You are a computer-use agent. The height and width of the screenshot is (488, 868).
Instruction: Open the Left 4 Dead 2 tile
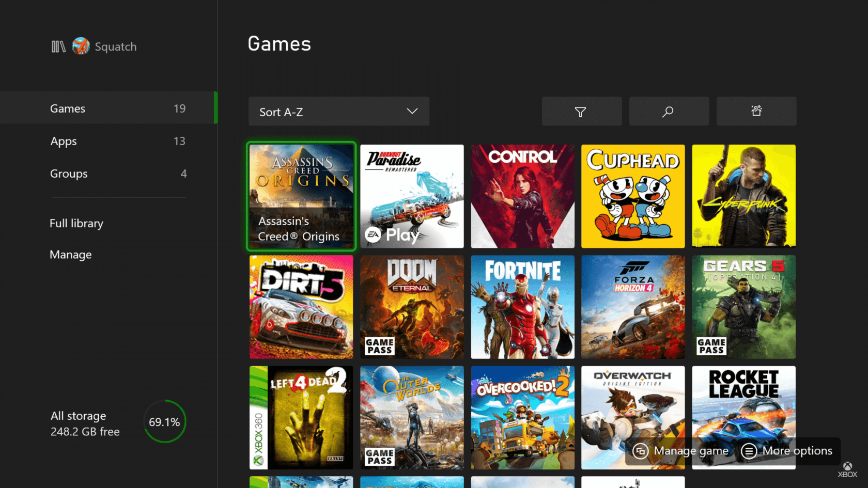point(301,418)
